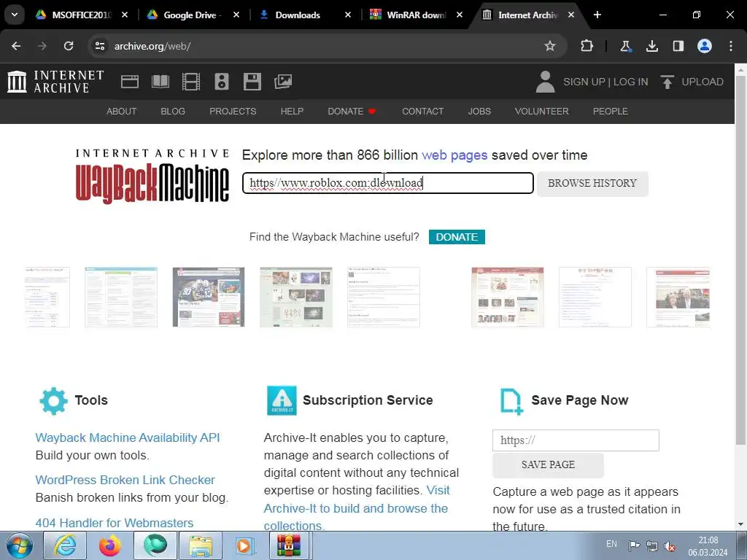Bookmark this page with the star
The height and width of the screenshot is (560, 747).
[x=550, y=46]
